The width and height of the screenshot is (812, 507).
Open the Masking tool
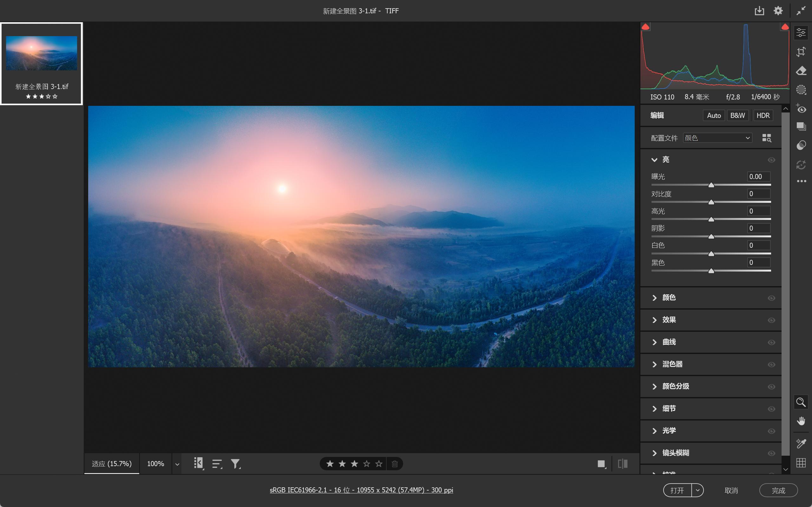point(801,90)
